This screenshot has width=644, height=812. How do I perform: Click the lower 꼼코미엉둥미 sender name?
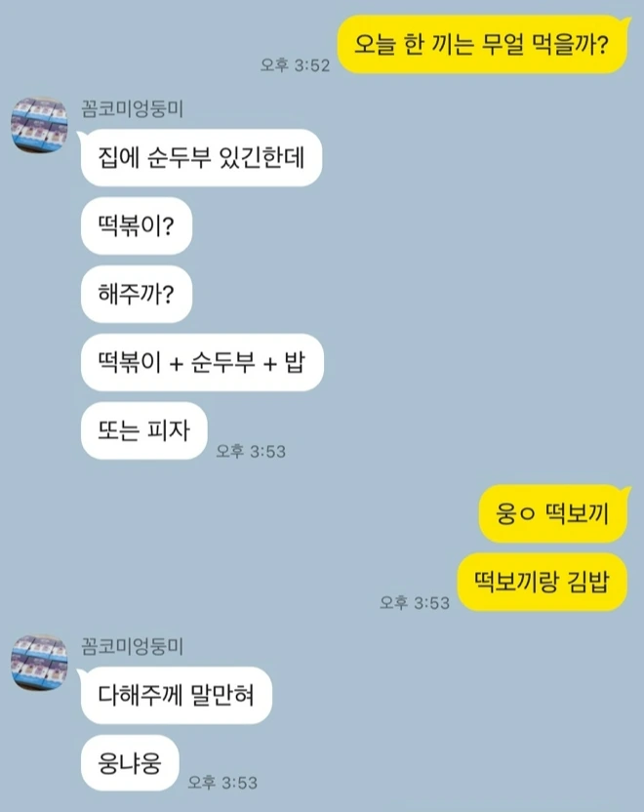[133, 646]
